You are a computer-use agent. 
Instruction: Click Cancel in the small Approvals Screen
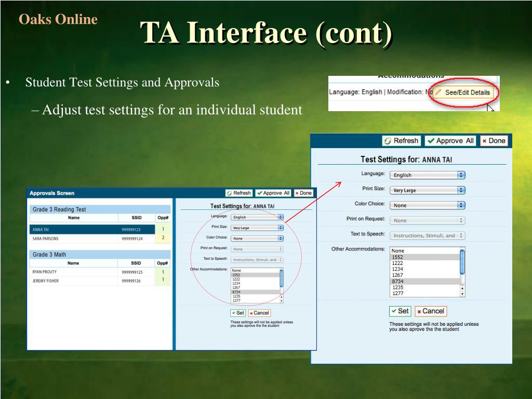pos(260,313)
